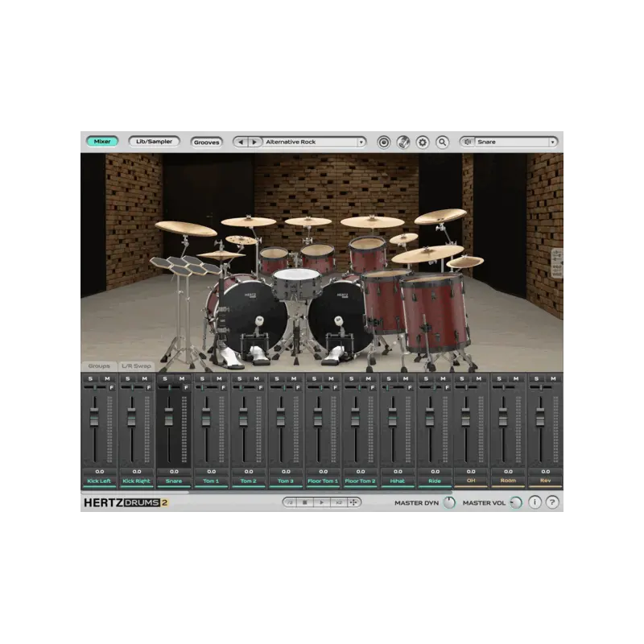This screenshot has height=644, width=644.
Task: Stop groove playback in the transport
Action: pos(305,502)
